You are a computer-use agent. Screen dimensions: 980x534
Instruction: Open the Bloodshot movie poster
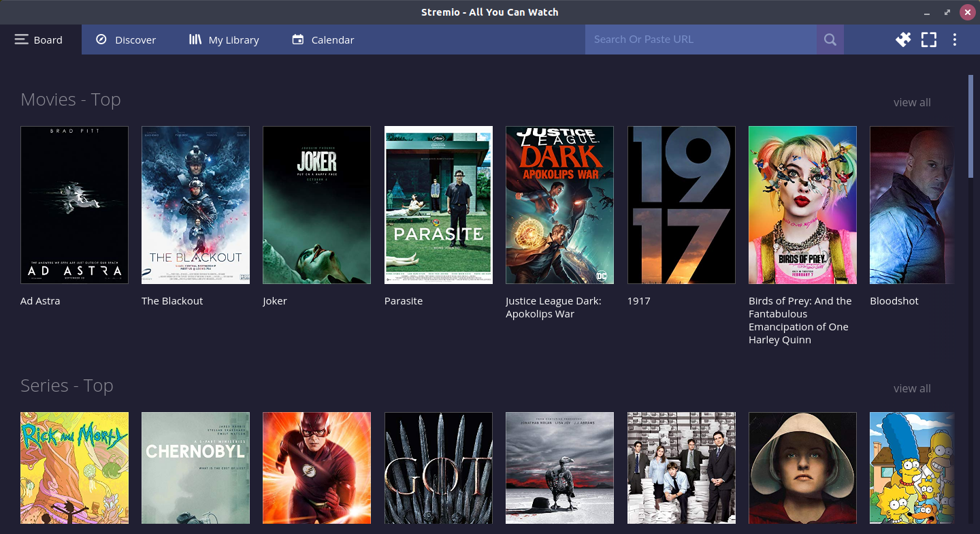(912, 205)
